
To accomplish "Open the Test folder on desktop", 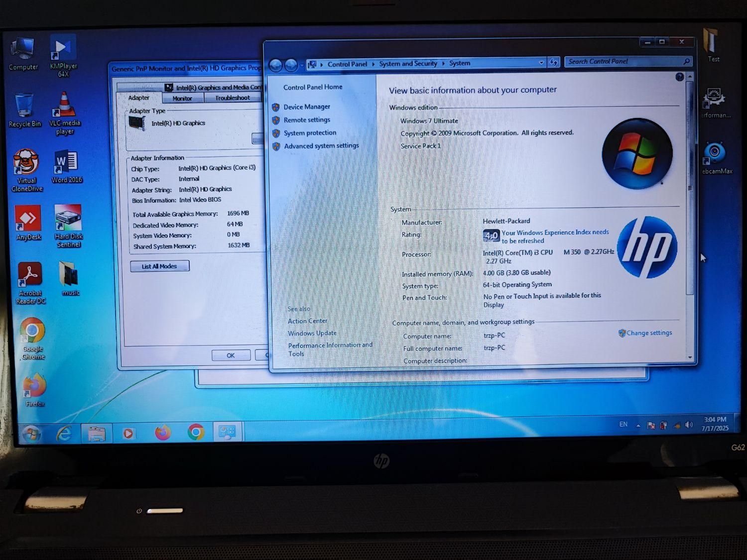I will pos(711,46).
